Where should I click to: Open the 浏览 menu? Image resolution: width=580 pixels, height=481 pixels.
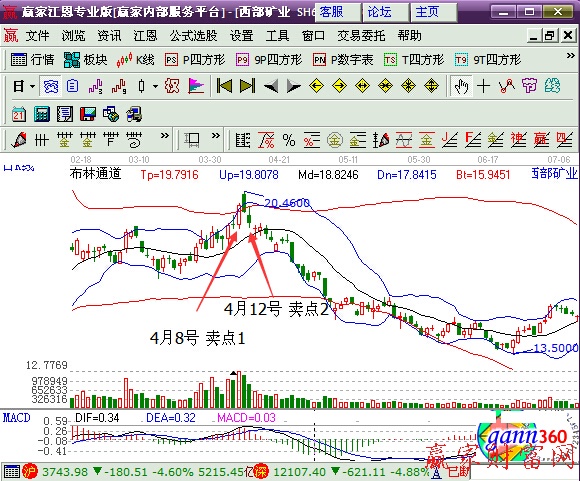point(73,36)
